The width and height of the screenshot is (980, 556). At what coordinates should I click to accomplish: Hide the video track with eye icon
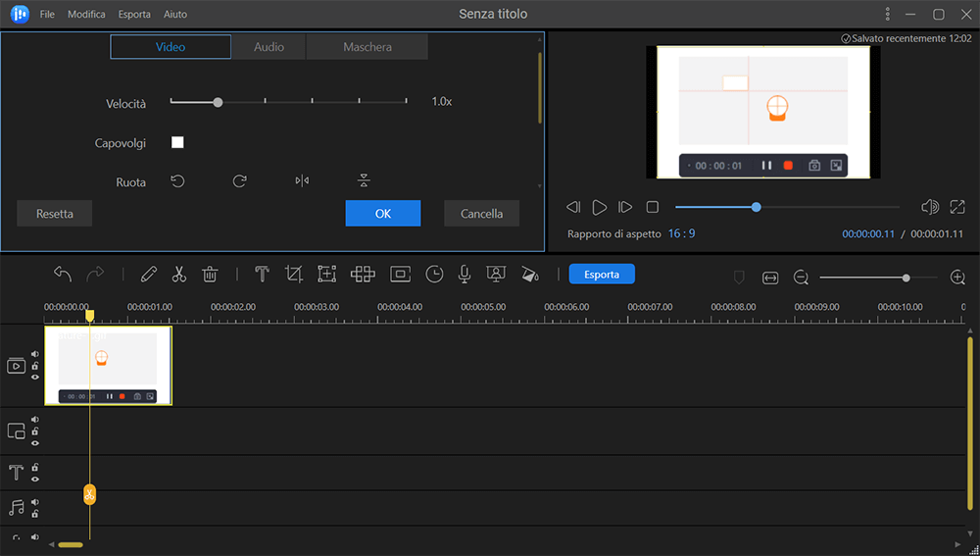[x=35, y=378]
